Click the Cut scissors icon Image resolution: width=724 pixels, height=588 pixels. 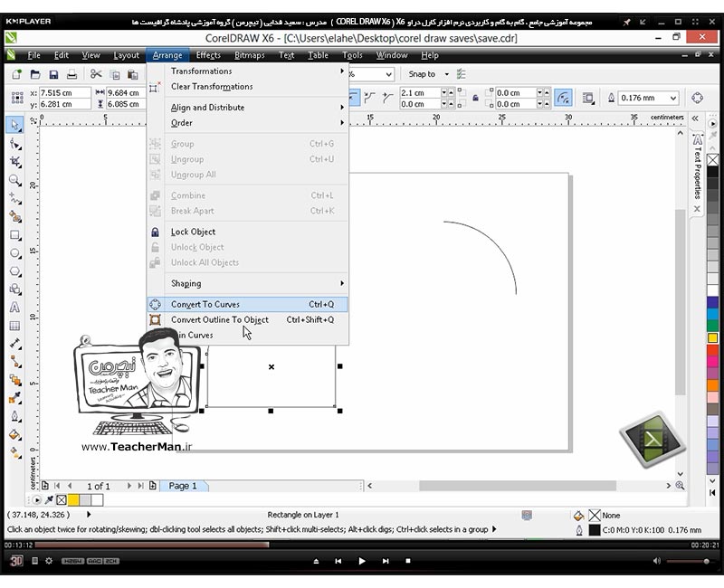click(96, 74)
